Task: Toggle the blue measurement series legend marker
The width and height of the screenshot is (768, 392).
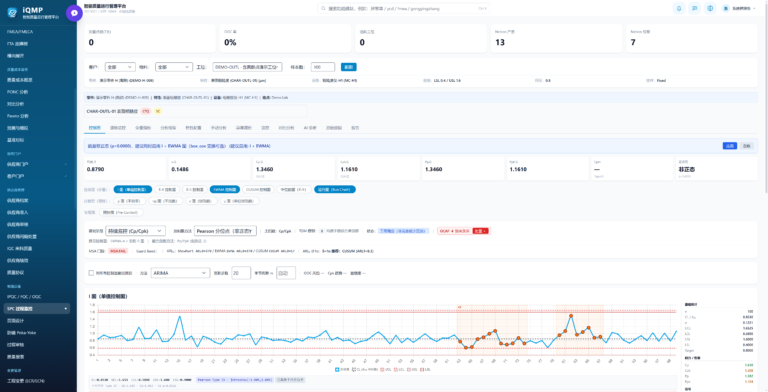Action: (x=337, y=369)
